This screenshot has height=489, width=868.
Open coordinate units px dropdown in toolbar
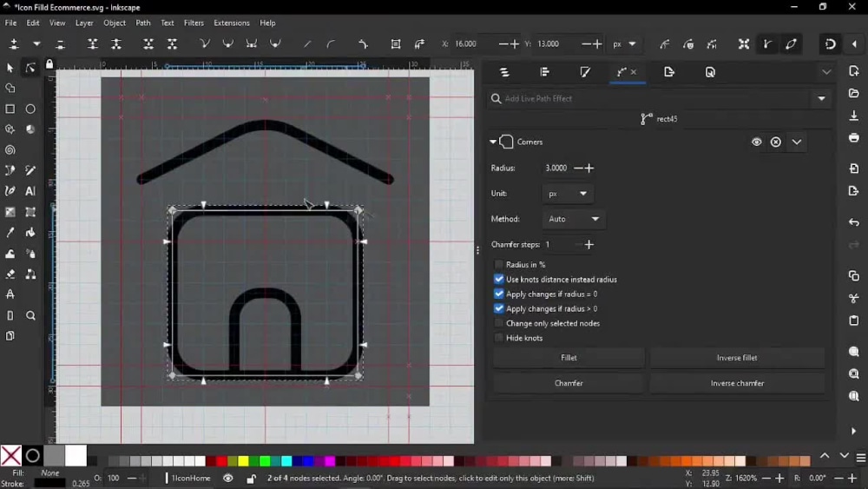[x=624, y=43]
